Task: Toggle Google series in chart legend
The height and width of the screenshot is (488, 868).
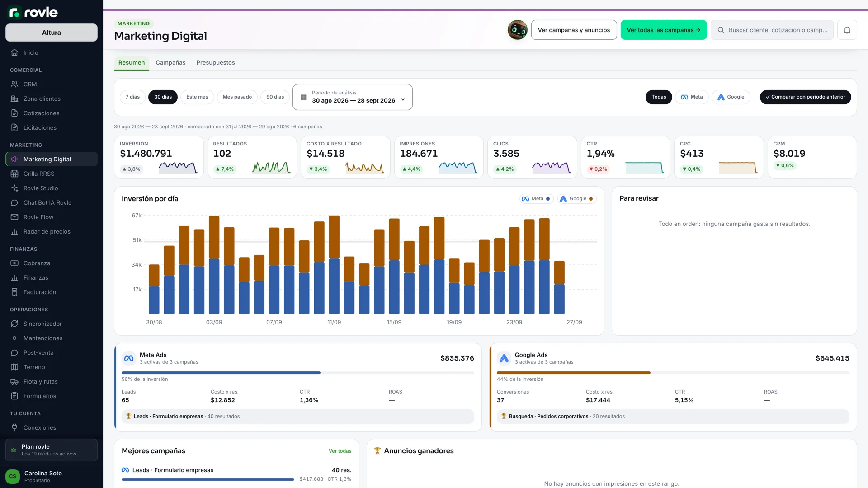Action: tap(576, 199)
